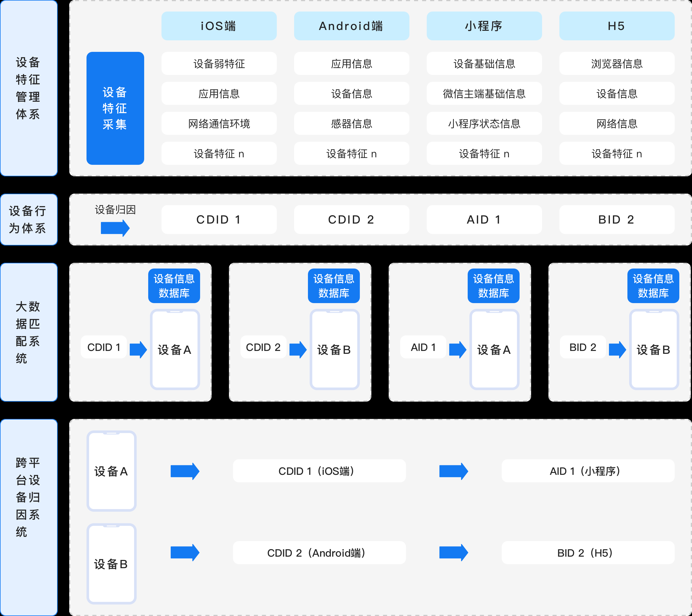Image resolution: width=692 pixels, height=616 pixels.
Task: Select the 设备A phone icon in attribution system
Action: (x=111, y=470)
